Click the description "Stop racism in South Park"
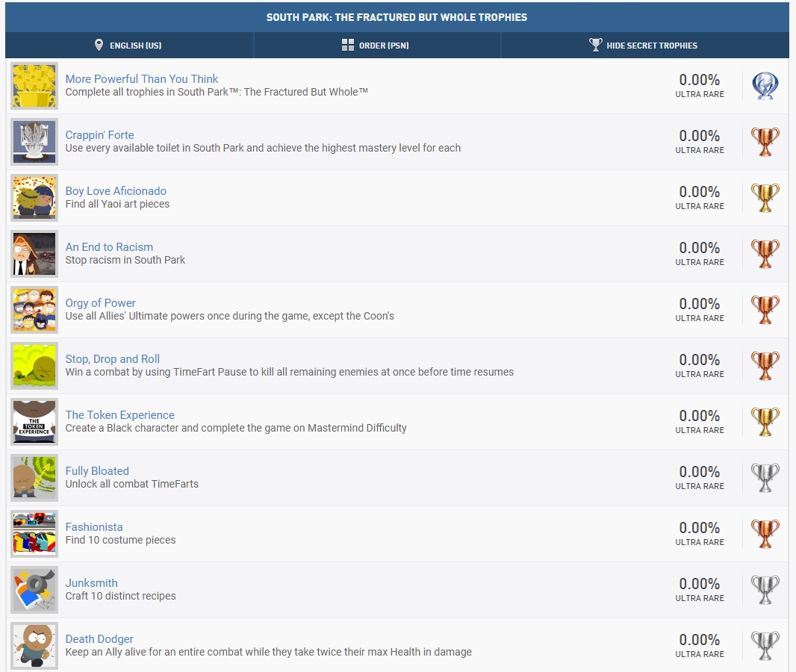796x672 pixels. (x=125, y=260)
